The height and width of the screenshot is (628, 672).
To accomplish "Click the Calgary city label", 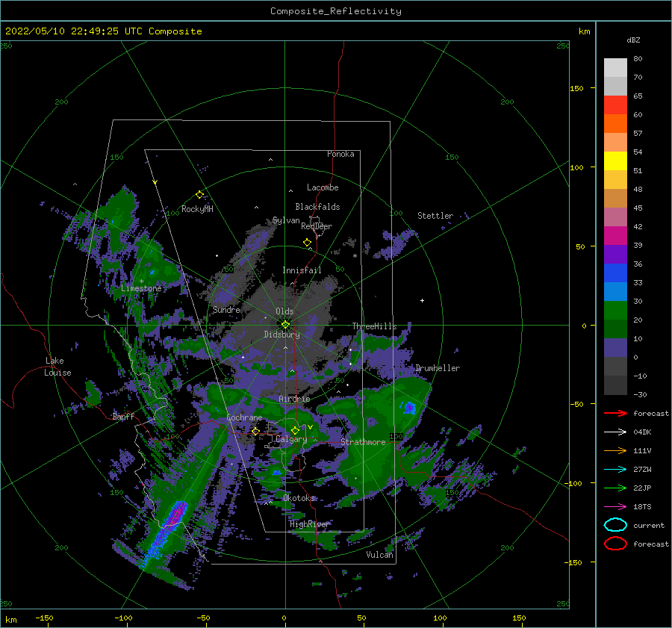I will click(291, 439).
